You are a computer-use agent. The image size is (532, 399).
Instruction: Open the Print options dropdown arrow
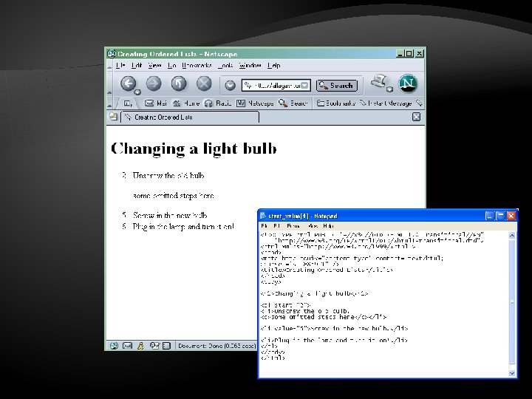(x=390, y=89)
